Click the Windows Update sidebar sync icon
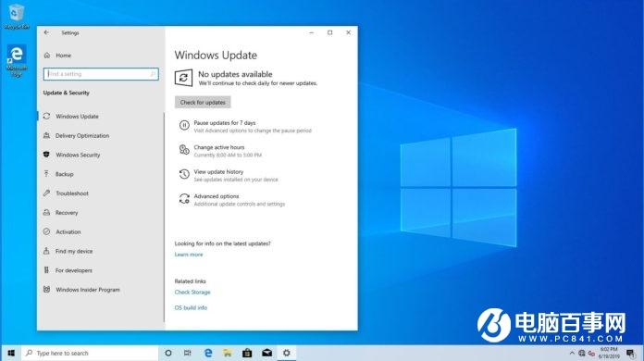 (x=47, y=117)
